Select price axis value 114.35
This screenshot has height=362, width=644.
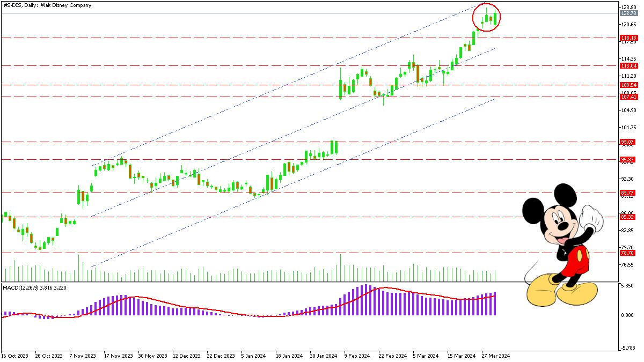coord(630,58)
